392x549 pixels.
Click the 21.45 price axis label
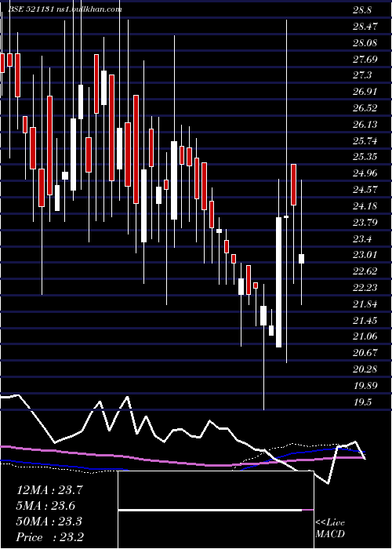point(365,320)
